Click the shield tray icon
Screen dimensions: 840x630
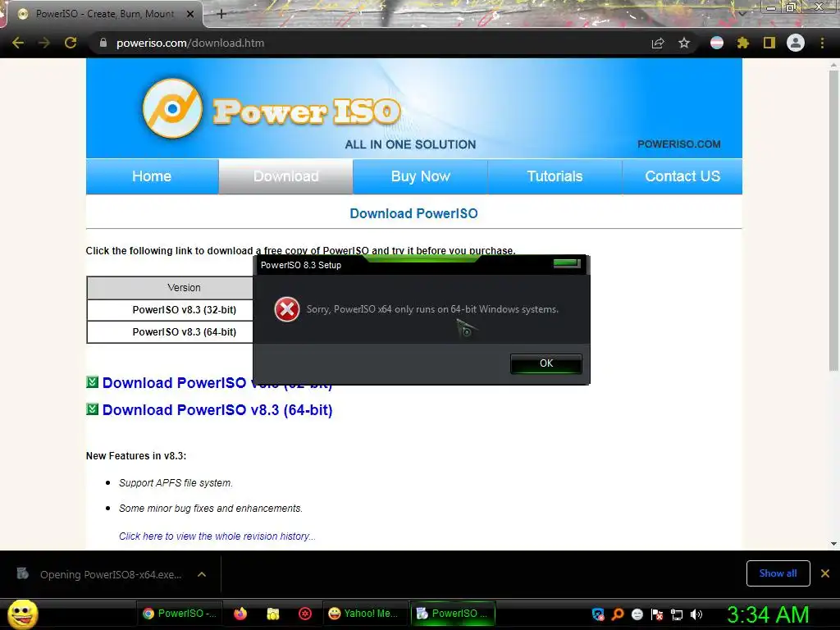click(x=598, y=614)
